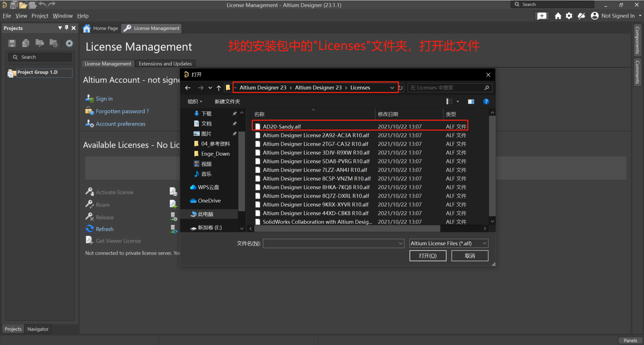This screenshot has width=644, height=345.
Task: Pin the Projects panel with pushpin icon
Action: click(x=66, y=28)
